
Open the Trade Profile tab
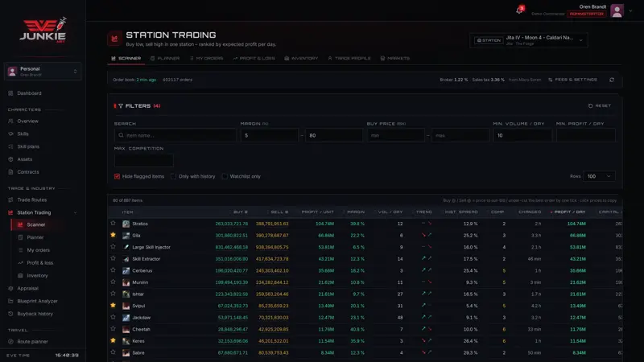pyautogui.click(x=349, y=58)
